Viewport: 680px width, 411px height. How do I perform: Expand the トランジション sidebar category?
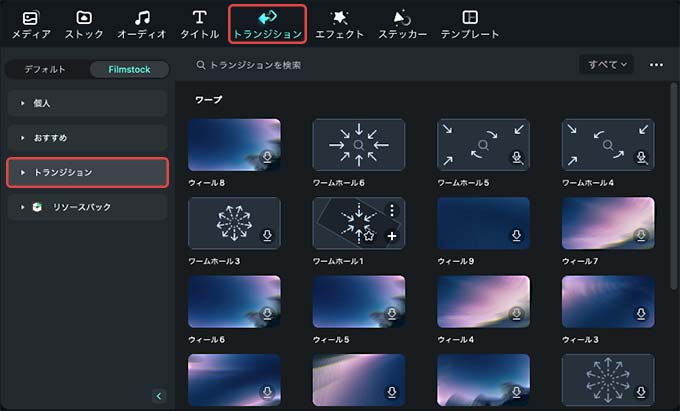click(87, 173)
